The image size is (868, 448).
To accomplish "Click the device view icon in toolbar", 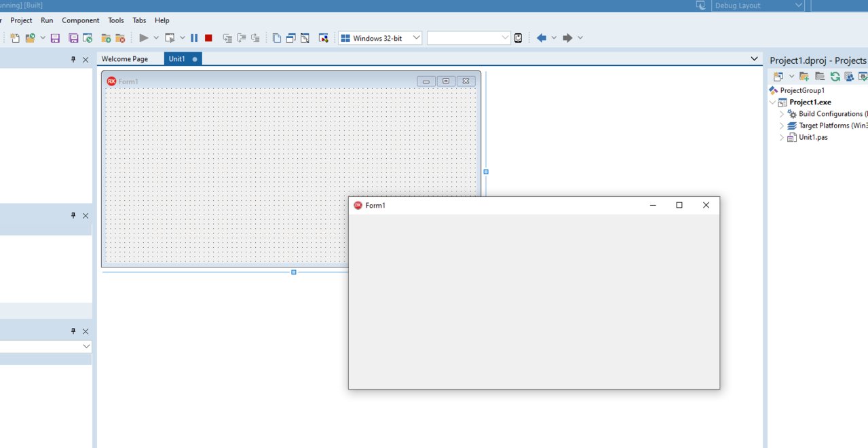I will [518, 38].
